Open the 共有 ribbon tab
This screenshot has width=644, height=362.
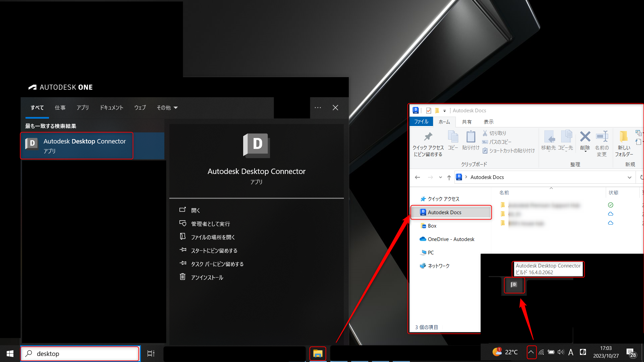coord(467,122)
